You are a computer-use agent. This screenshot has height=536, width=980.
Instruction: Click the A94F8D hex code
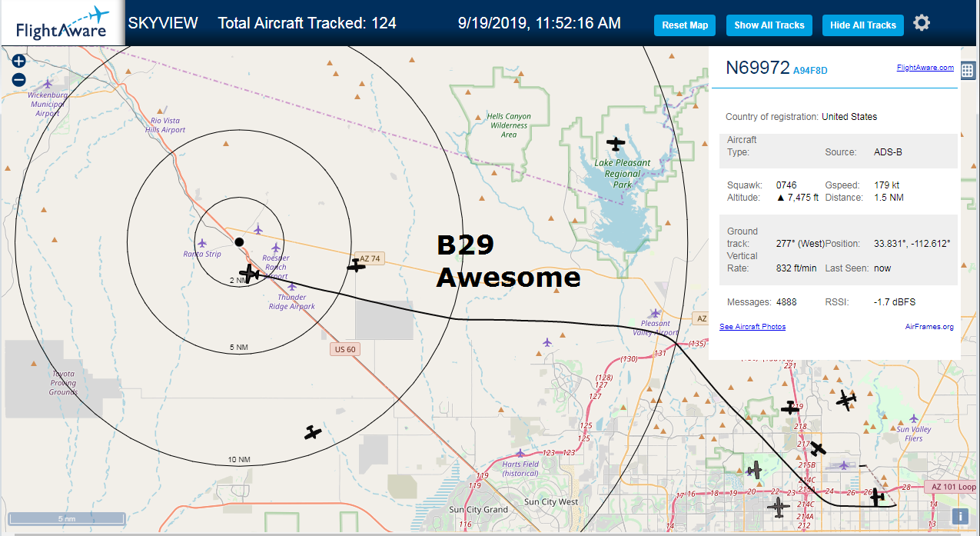[x=810, y=71]
